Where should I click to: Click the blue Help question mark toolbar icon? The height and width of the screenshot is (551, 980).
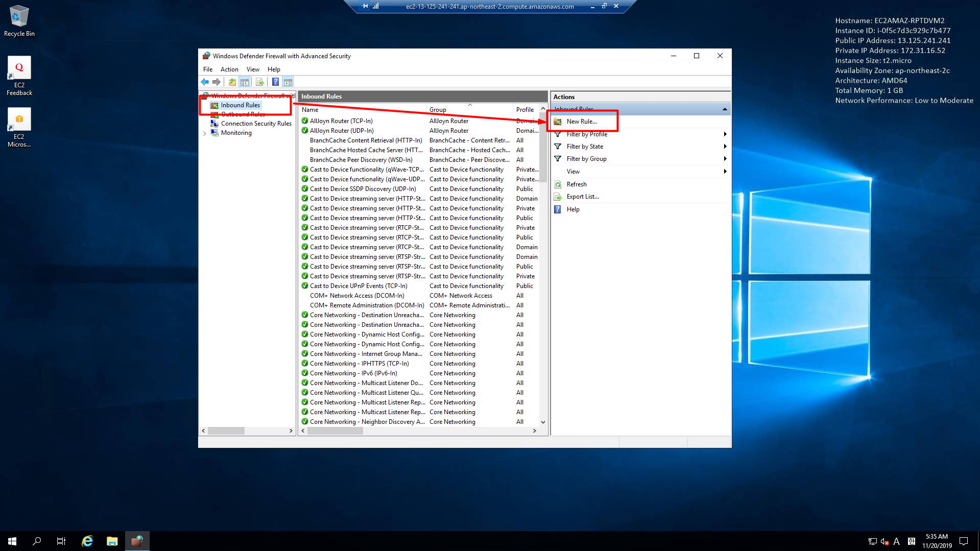[275, 82]
